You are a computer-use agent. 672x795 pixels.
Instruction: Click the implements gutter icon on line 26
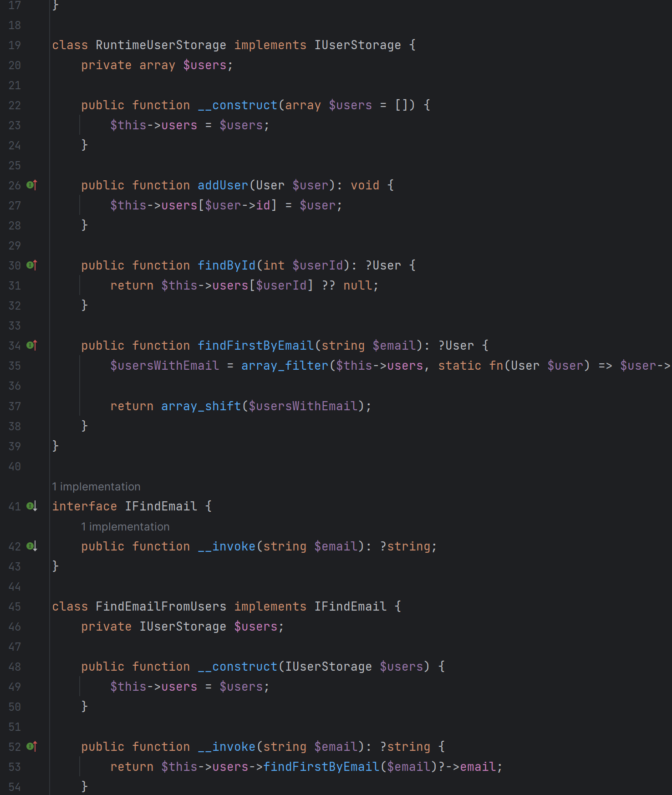point(32,185)
